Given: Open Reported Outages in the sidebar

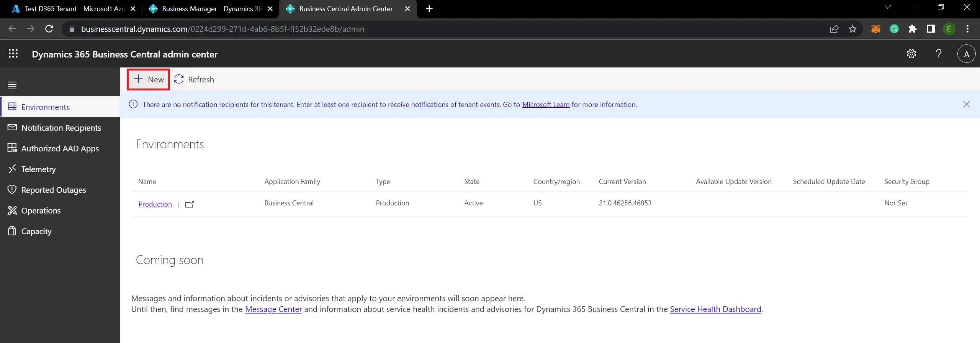Looking at the screenshot, I should pyautogui.click(x=60, y=190).
